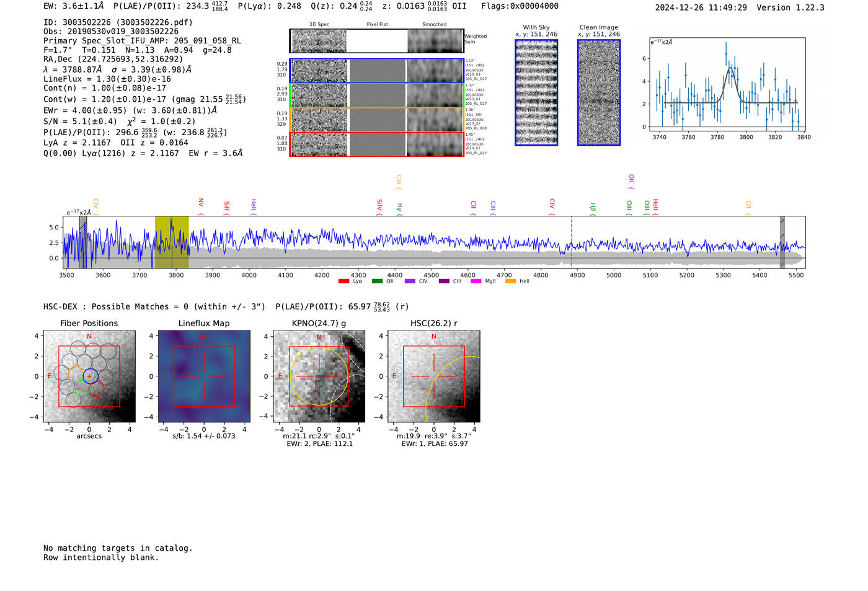868x591 pixels.
Task: Click the Clean Image cutout
Action: coord(599,92)
